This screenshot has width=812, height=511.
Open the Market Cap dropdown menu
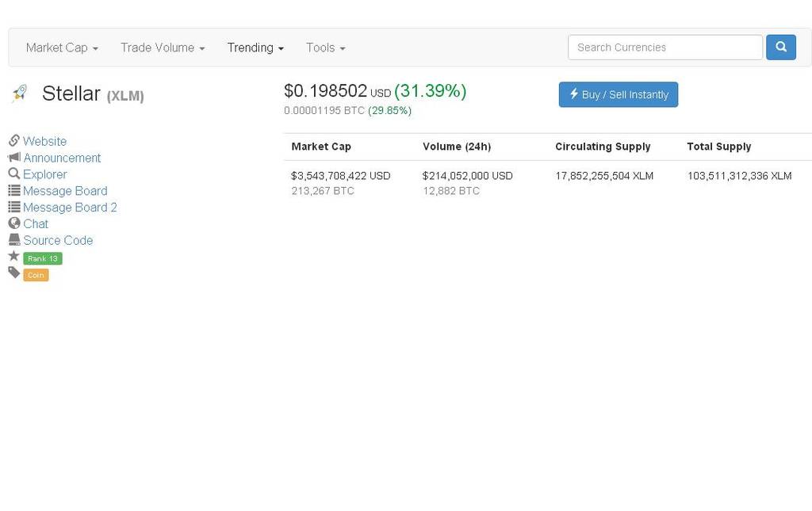[62, 48]
